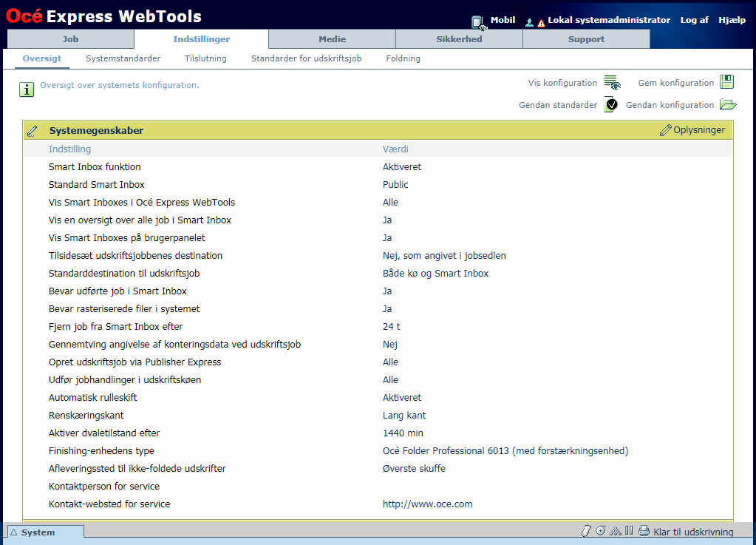The width and height of the screenshot is (756, 545).
Task: Switch to the Tilslutning sub-tab
Action: click(205, 58)
